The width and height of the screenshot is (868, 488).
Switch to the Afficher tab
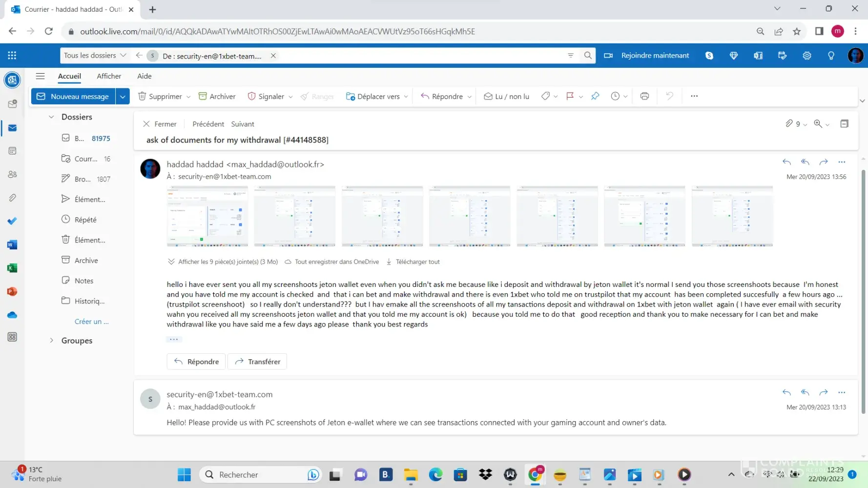pyautogui.click(x=109, y=76)
